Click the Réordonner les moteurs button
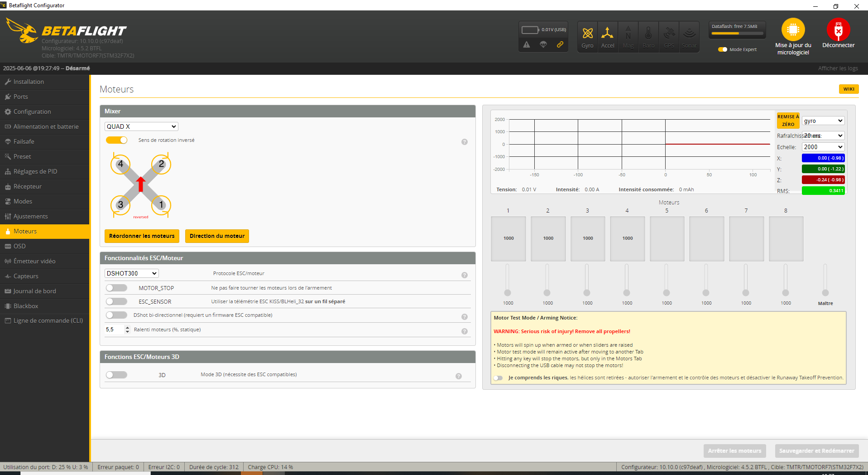 point(142,236)
